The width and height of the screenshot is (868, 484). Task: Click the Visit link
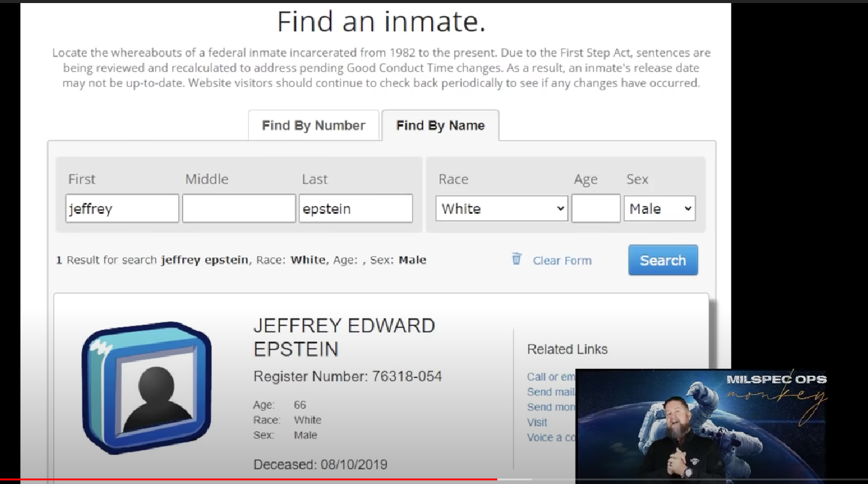coord(537,422)
